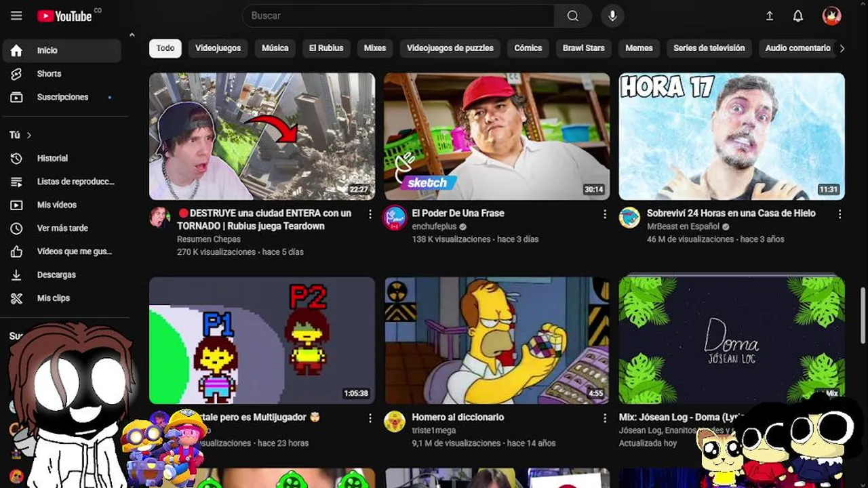
Task: Play the P1 P2 Undertale thumbnail
Action: [262, 340]
